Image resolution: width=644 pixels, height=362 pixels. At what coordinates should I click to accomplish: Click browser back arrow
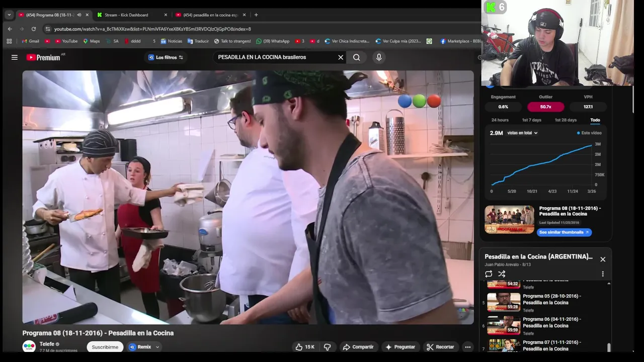[10, 29]
